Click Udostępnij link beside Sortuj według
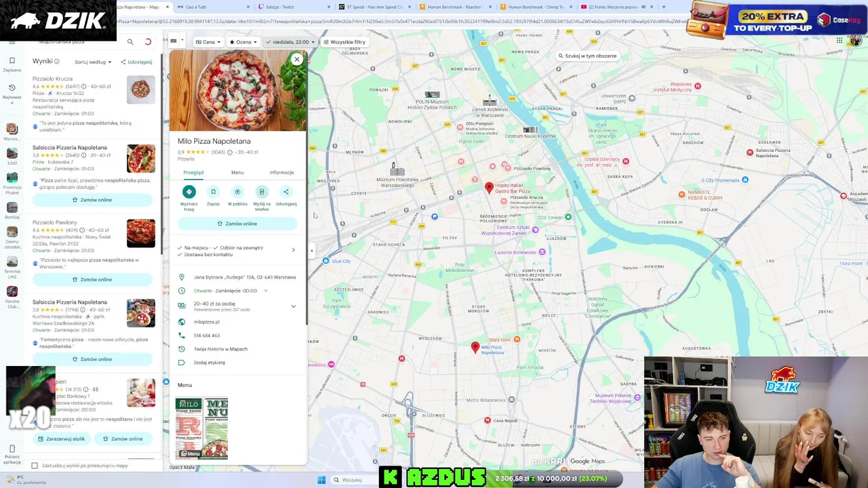The height and width of the screenshot is (488, 868). [x=136, y=62]
